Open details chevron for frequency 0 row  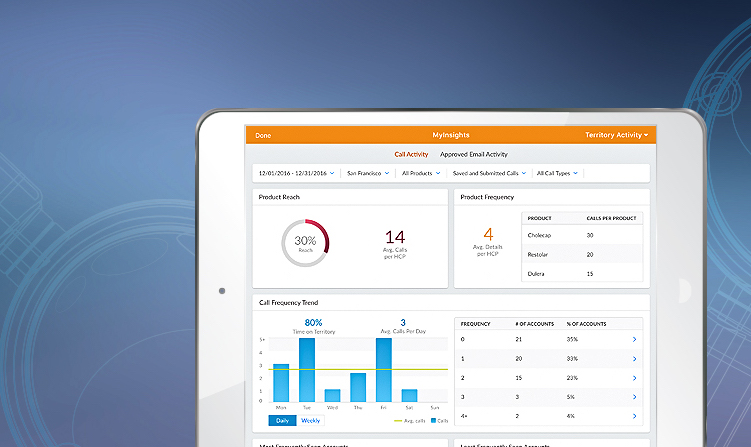[x=635, y=339]
